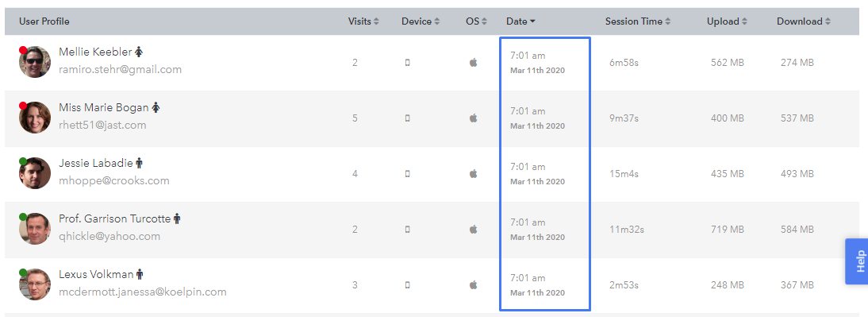This screenshot has width=868, height=317.
Task: Sort users by Upload amount
Action: pos(727,21)
